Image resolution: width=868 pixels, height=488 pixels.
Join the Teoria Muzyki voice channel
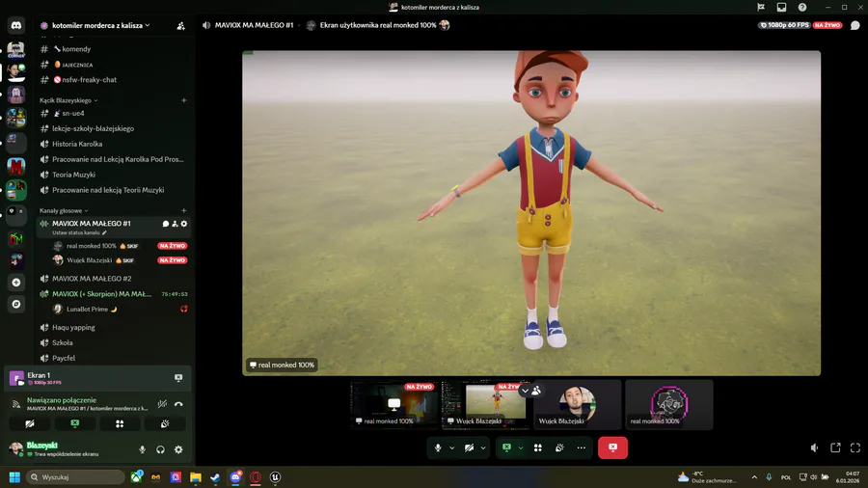tap(114, 175)
